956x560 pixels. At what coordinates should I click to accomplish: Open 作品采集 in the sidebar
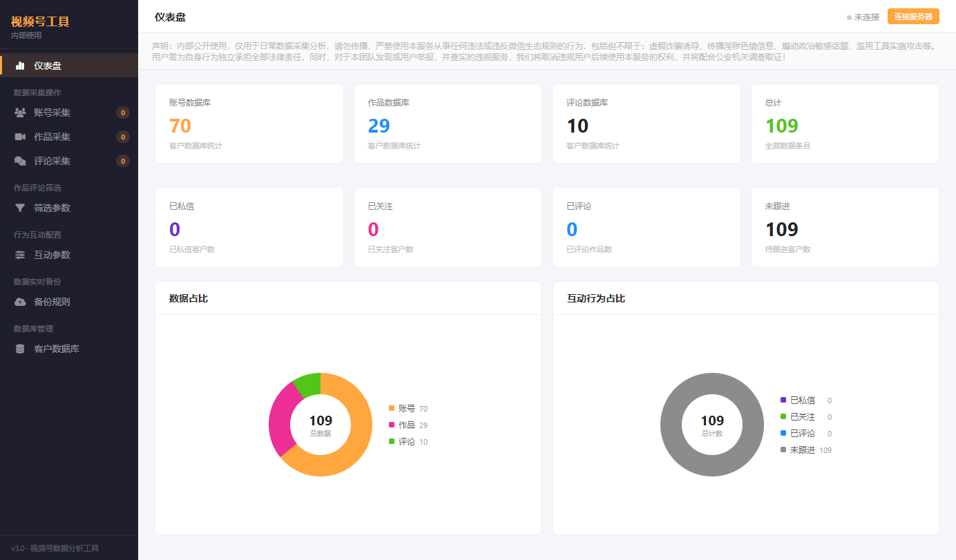(69, 137)
